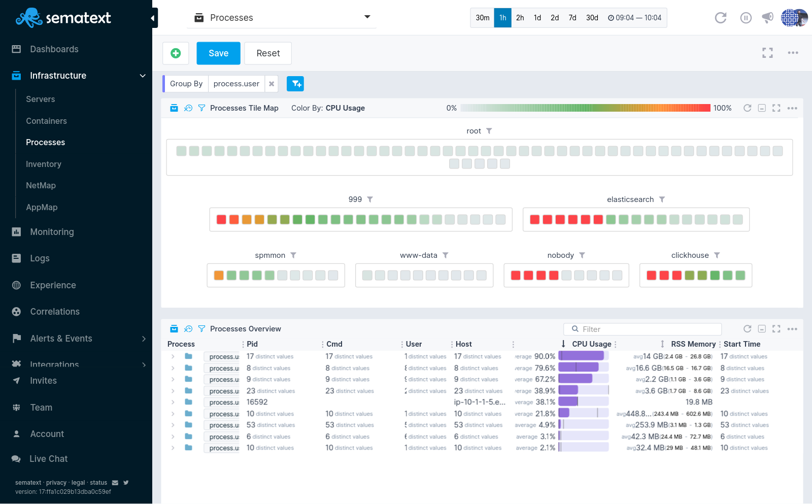Select the 2h time range

[520, 18]
